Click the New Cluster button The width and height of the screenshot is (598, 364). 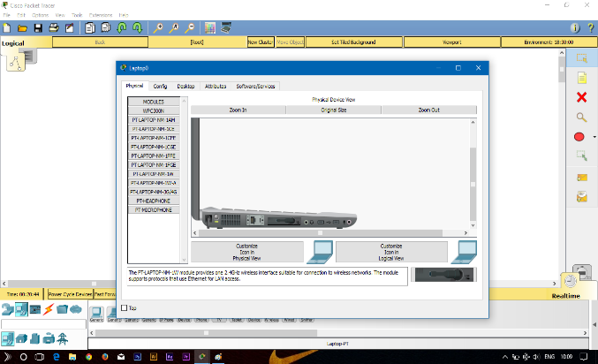point(261,42)
